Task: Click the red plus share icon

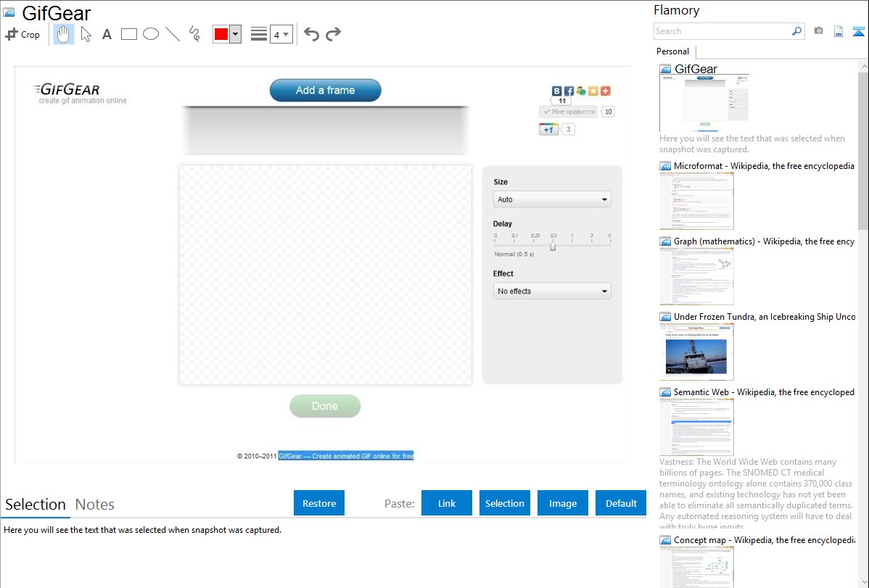Action: pos(605,91)
